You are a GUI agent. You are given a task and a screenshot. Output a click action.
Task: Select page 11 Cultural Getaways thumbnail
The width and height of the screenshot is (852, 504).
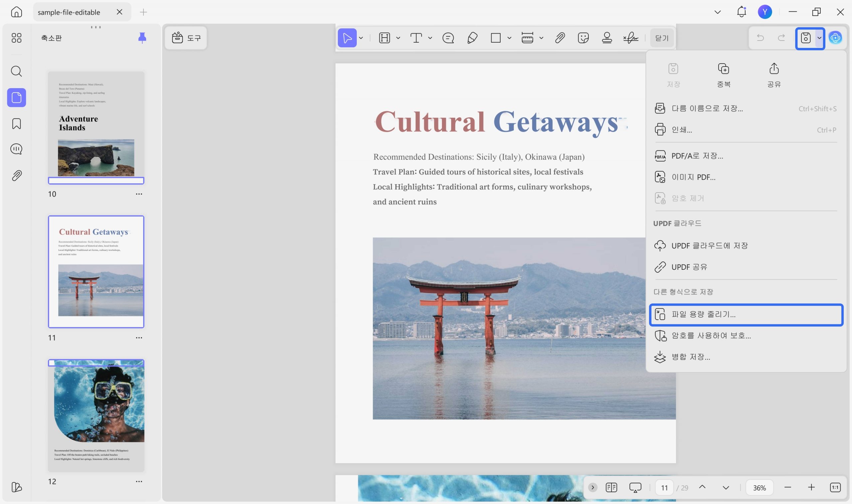(96, 272)
